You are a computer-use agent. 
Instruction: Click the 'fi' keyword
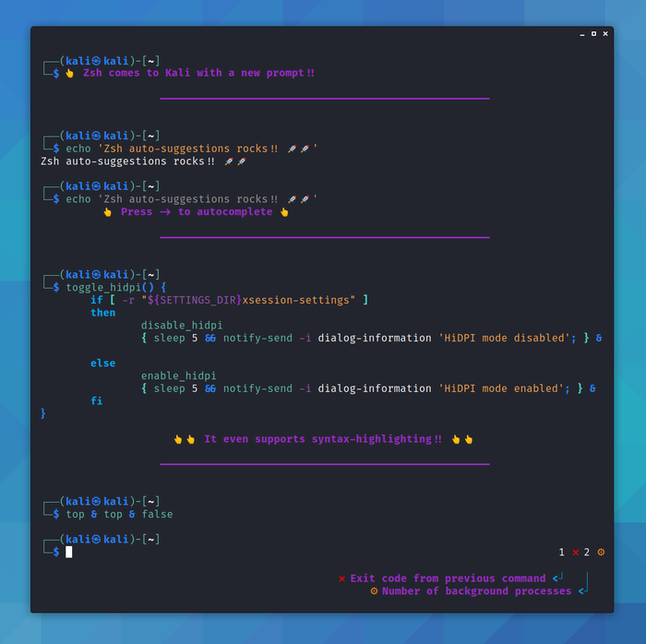coord(96,400)
